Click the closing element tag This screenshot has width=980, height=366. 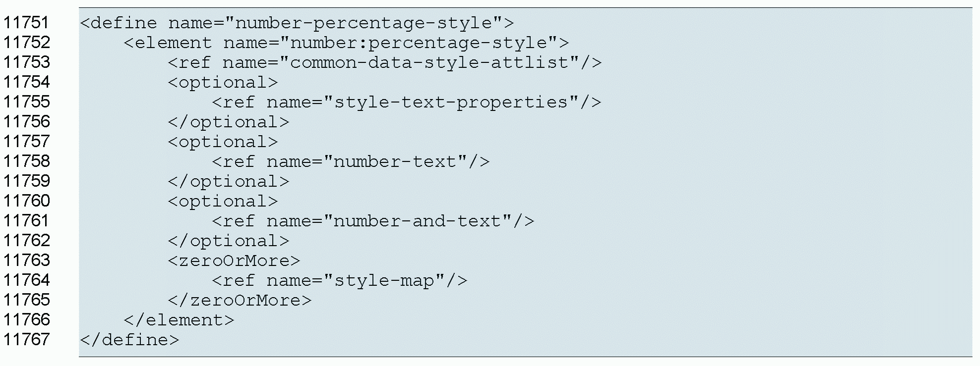[x=178, y=320]
